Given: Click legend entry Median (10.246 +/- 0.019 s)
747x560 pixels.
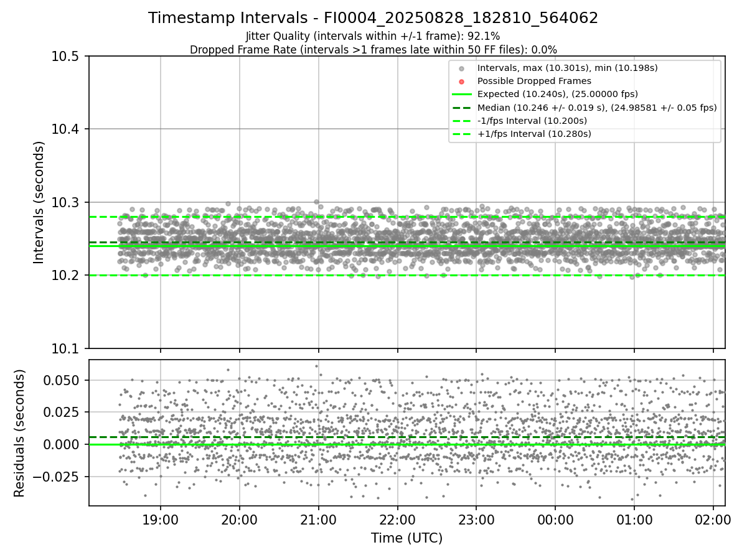Looking at the screenshot, I should (x=597, y=107).
